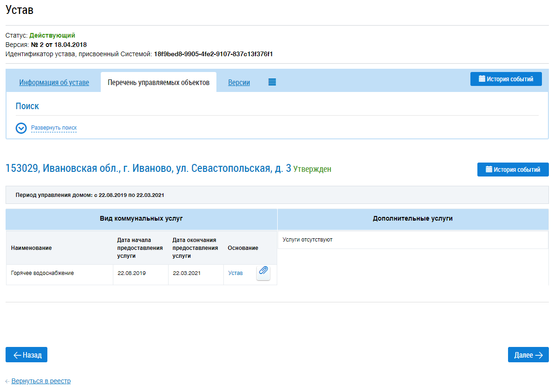Screen dimensions: 554x392
Task: Click the 'Дополнительные услуги' table header
Action: click(x=412, y=218)
